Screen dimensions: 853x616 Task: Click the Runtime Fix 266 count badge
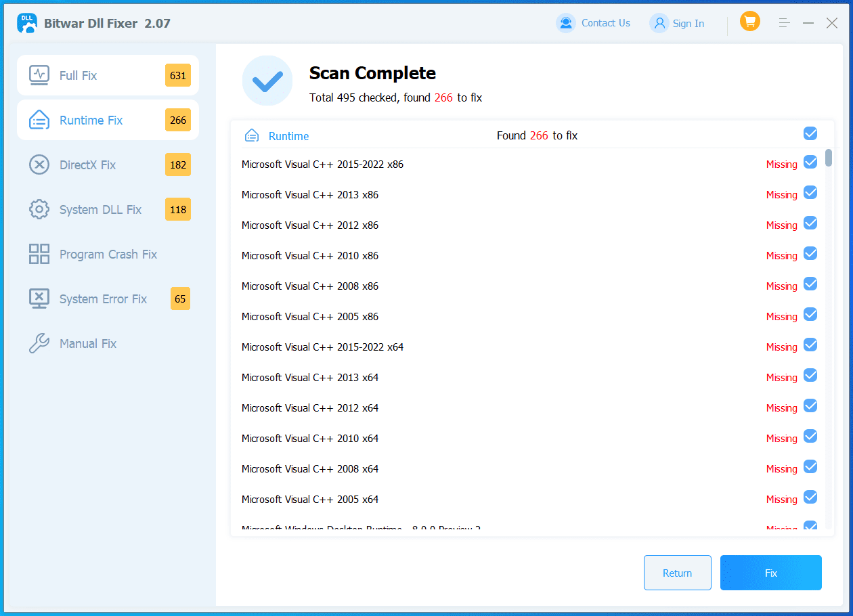click(178, 120)
